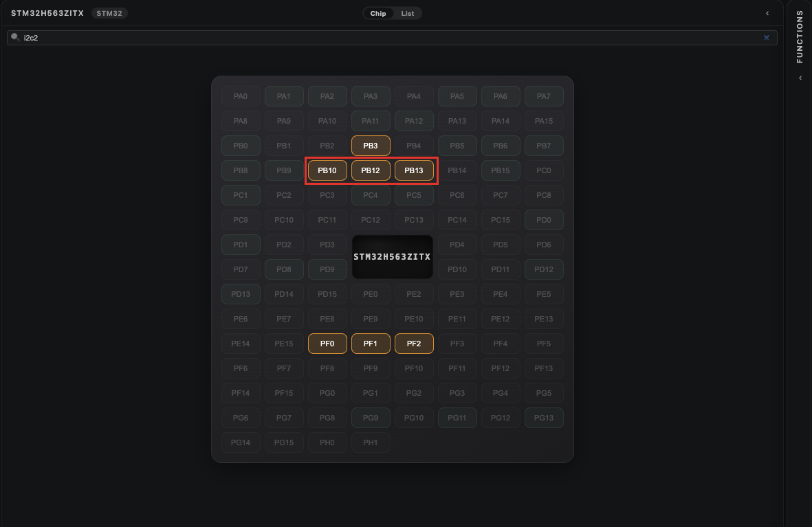Select pin PE13

click(x=544, y=319)
